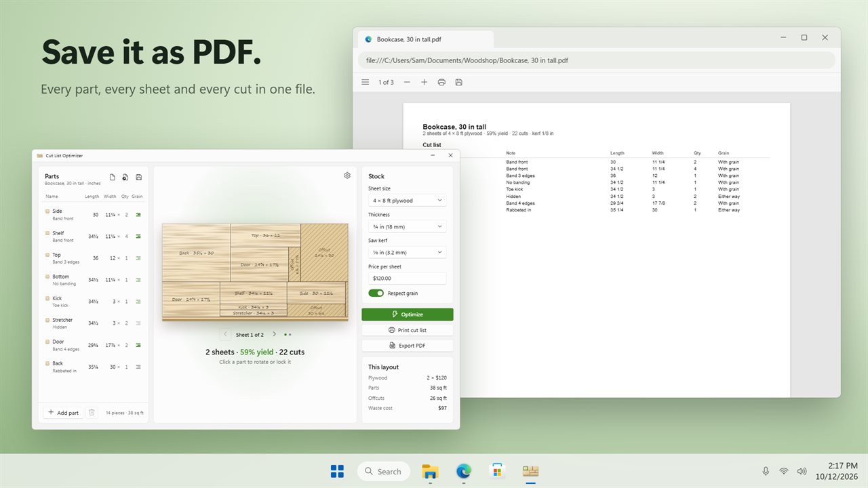Screen dimensions: 868x488
Task: Click the Add part button
Action: click(63, 412)
